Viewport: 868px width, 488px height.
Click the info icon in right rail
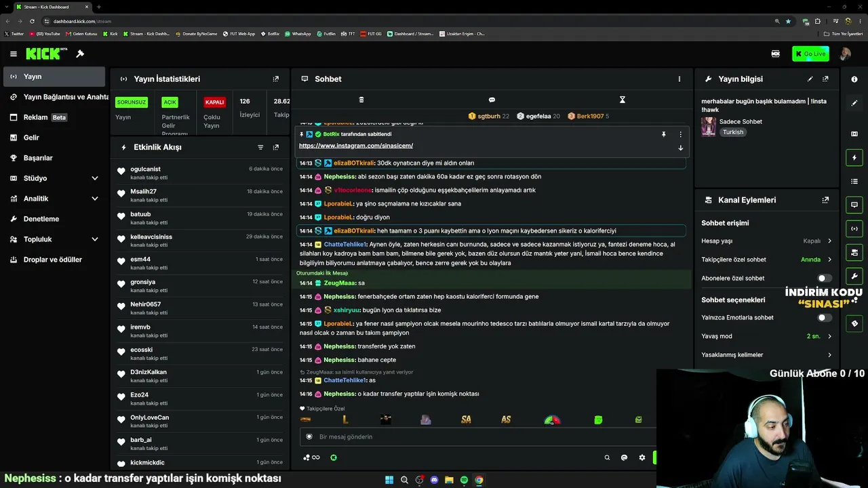click(854, 79)
